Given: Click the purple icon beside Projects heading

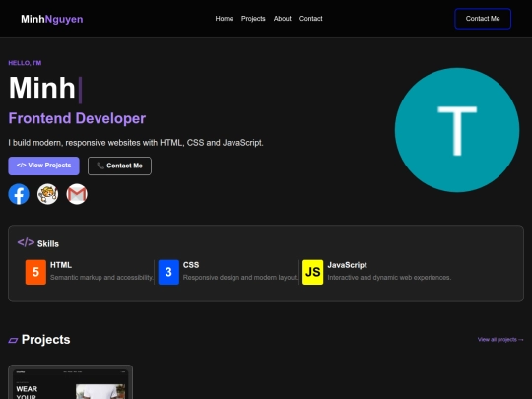Looking at the screenshot, I should pyautogui.click(x=13, y=340).
